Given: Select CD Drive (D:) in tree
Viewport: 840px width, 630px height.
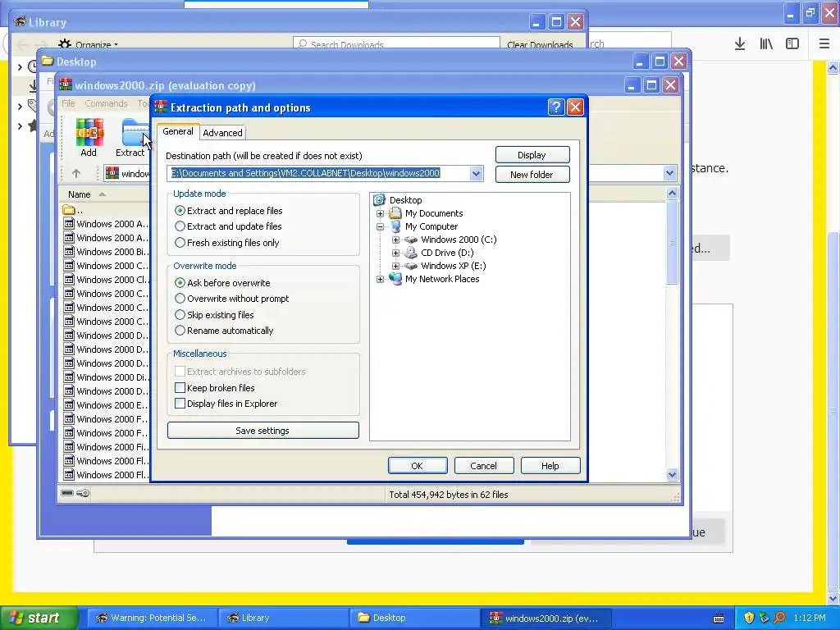Looking at the screenshot, I should pos(447,253).
